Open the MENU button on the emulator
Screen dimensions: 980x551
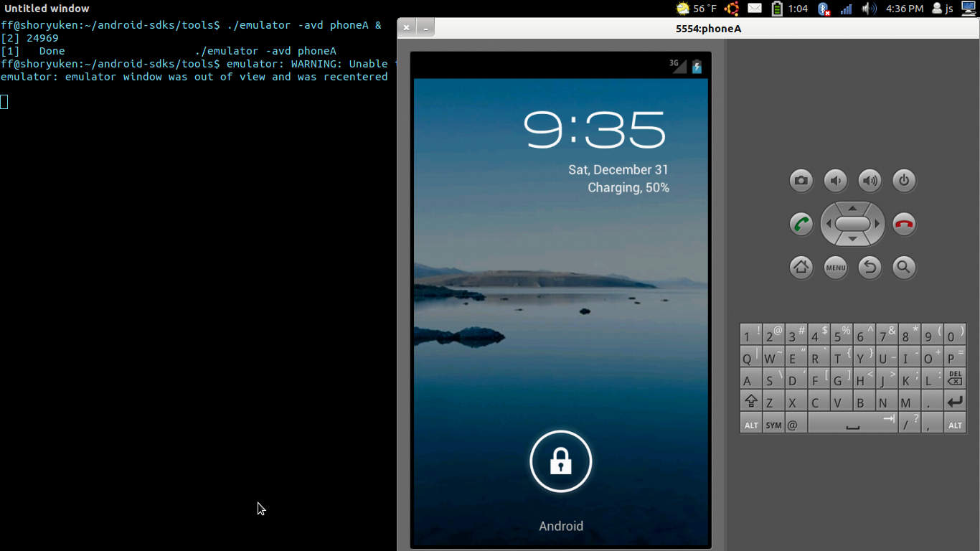(x=836, y=268)
